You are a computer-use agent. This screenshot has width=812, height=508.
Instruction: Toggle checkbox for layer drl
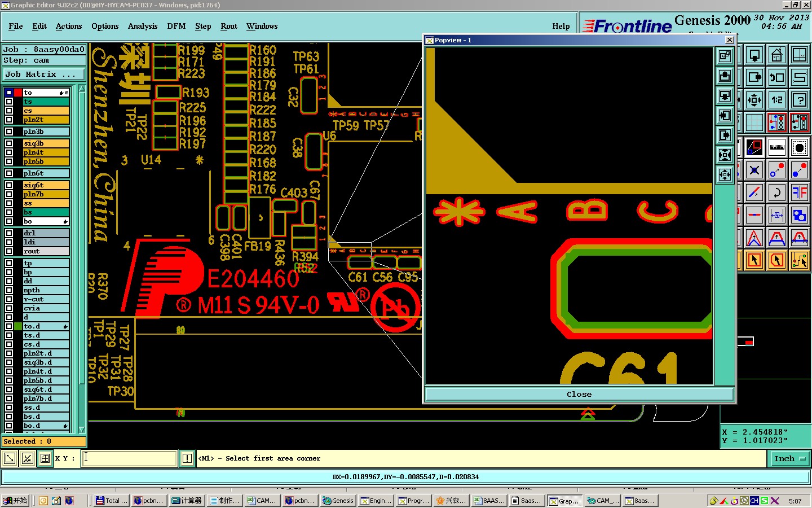(x=9, y=233)
